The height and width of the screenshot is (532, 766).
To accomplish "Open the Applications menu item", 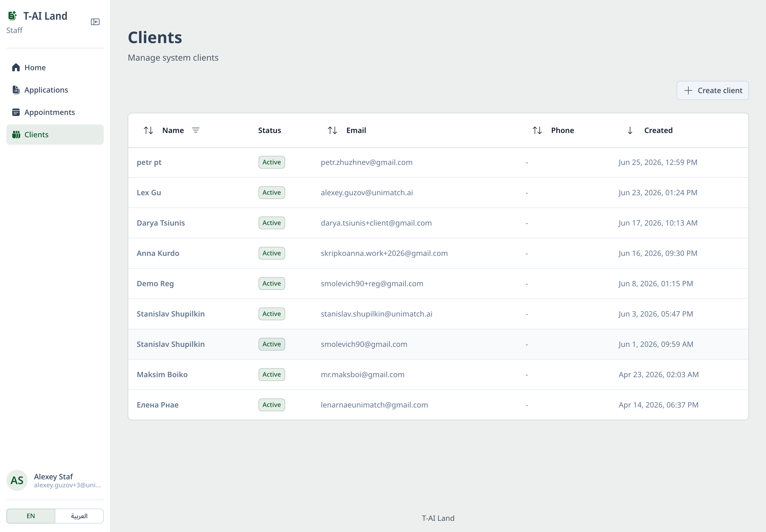I will pyautogui.click(x=55, y=90).
